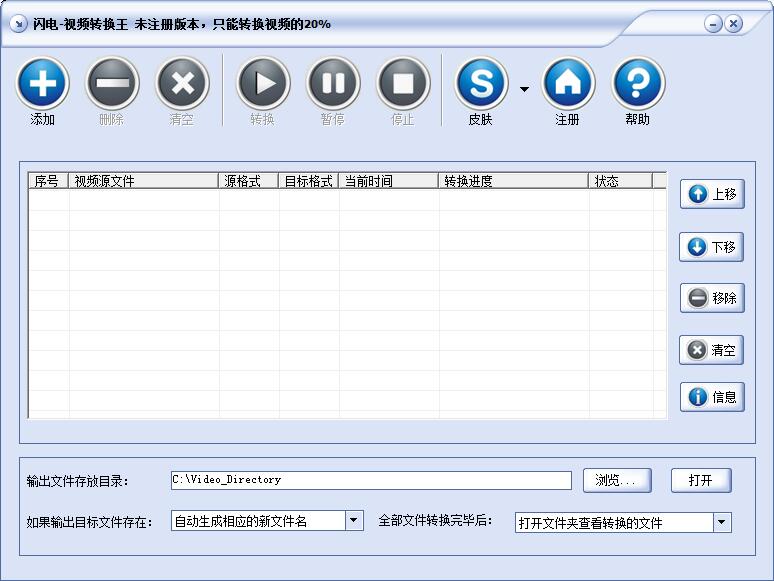The image size is (774, 581).
Task: Expand the 打开文件夹查看转换的文件 dropdown
Action: pyautogui.click(x=722, y=522)
